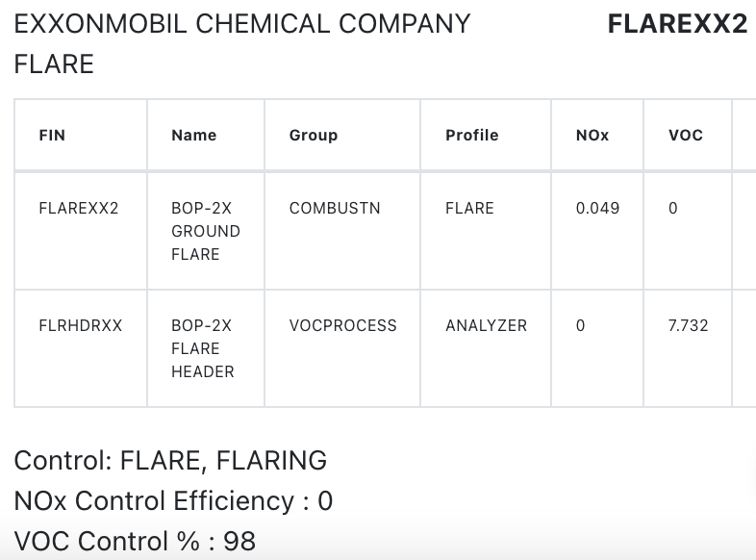Image resolution: width=756 pixels, height=560 pixels.
Task: Click the Control: FLARE, FLARING text
Action: pyautogui.click(x=170, y=460)
